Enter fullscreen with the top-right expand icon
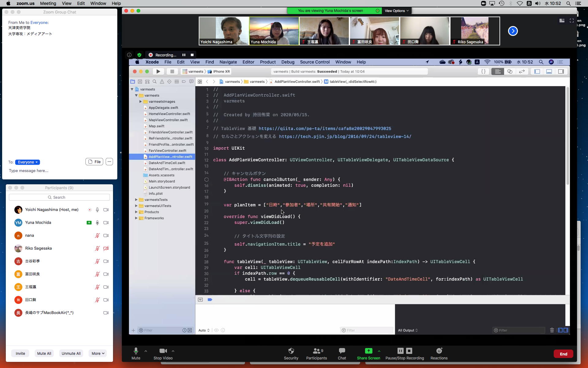This screenshot has width=588, height=368. (571, 21)
